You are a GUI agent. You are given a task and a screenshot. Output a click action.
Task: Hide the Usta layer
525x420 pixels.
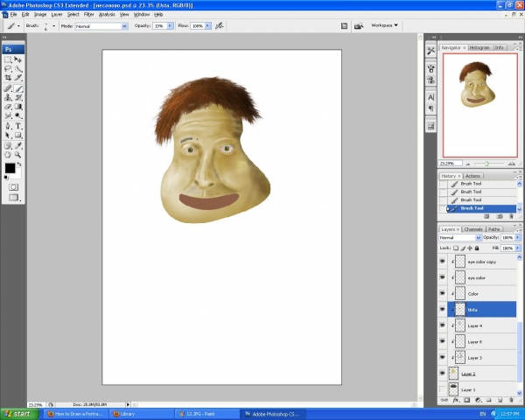tap(443, 310)
